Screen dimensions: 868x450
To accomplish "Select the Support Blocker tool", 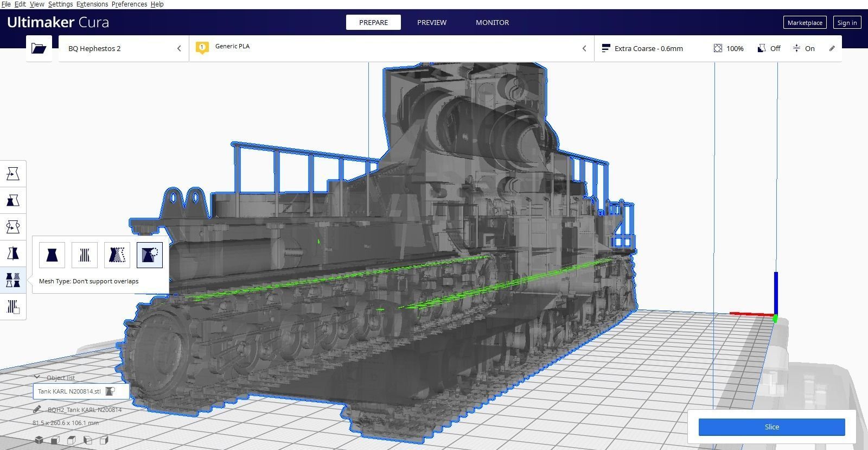I will 13,307.
